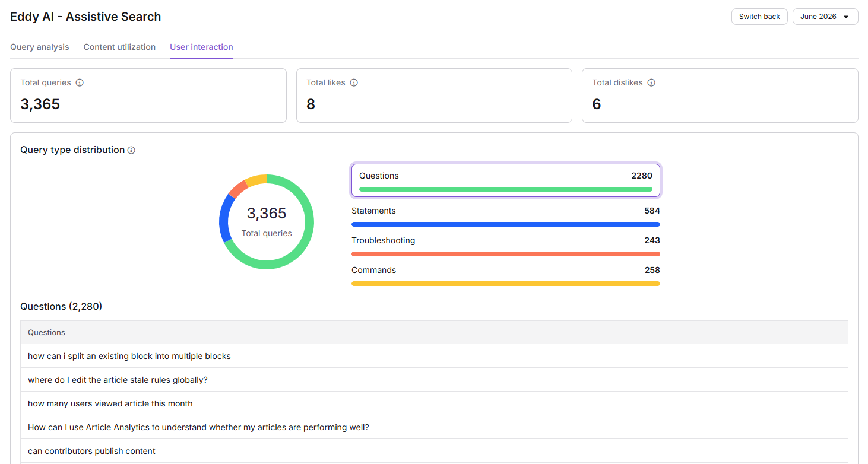Click the Total queries summary card

(148, 96)
